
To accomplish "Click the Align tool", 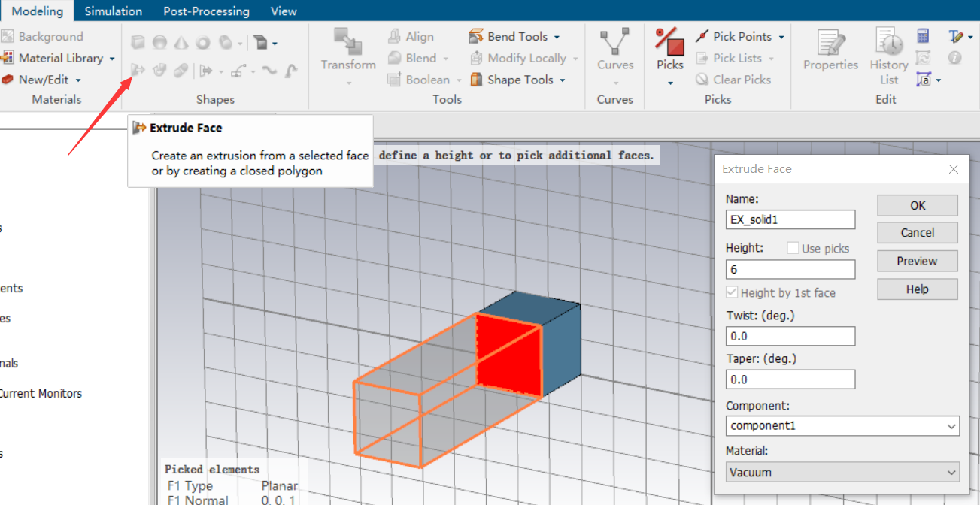I will click(411, 36).
